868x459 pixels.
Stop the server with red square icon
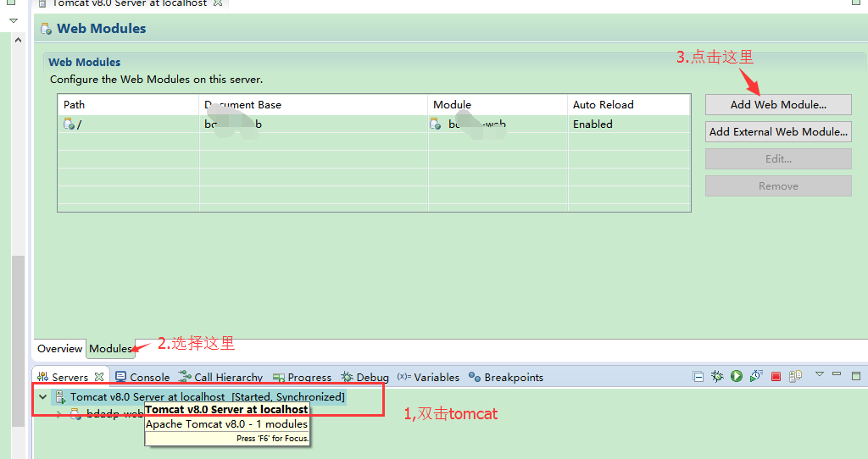coord(776,377)
